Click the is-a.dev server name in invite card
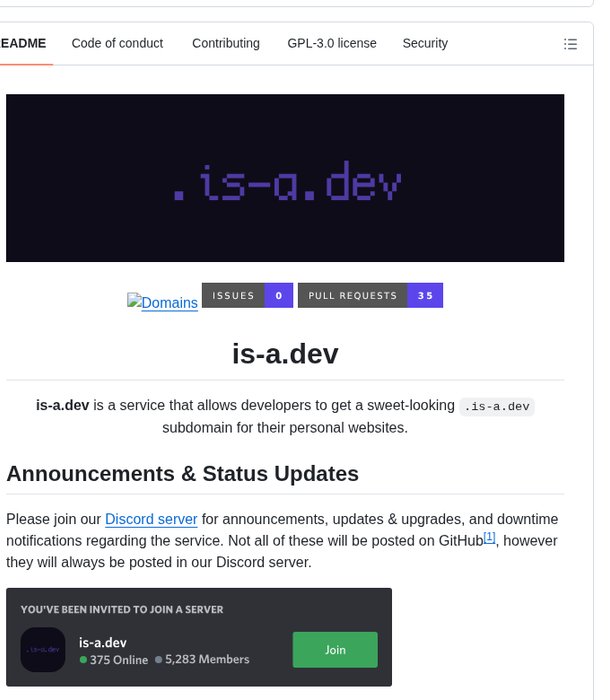Image resolution: width=610 pixels, height=700 pixels. [103, 642]
